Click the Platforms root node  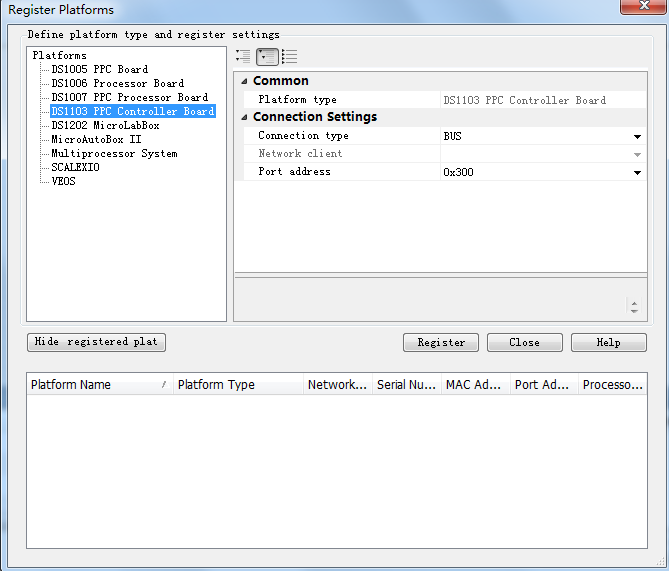tap(59, 55)
